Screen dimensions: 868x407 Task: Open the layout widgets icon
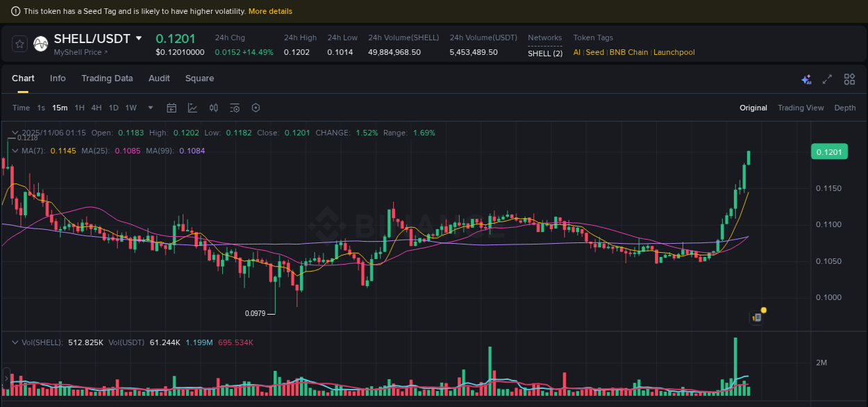tap(849, 79)
